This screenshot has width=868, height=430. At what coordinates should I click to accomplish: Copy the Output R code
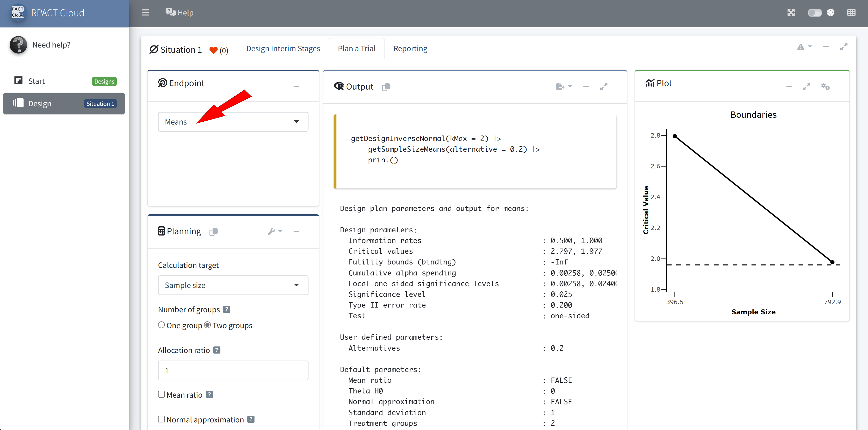[x=386, y=87]
